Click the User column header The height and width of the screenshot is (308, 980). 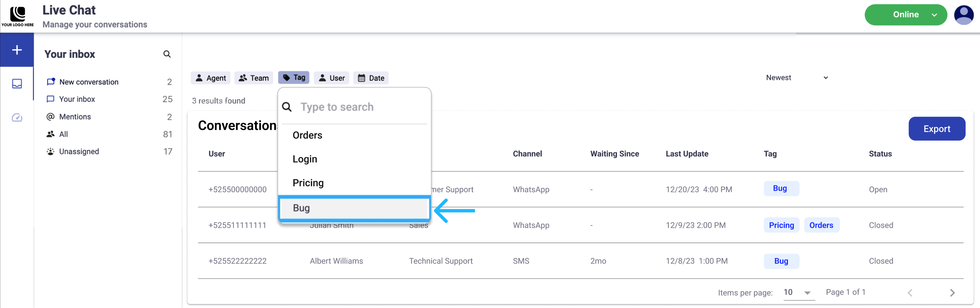point(217,154)
